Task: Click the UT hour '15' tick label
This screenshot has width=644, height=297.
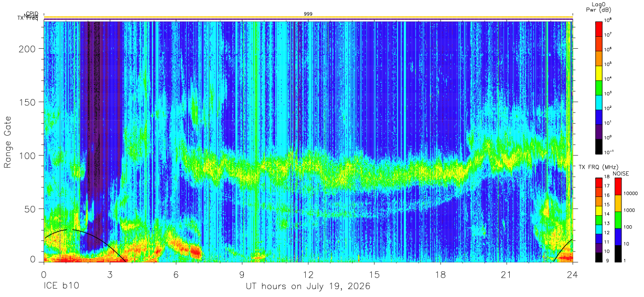Action: [x=374, y=275]
